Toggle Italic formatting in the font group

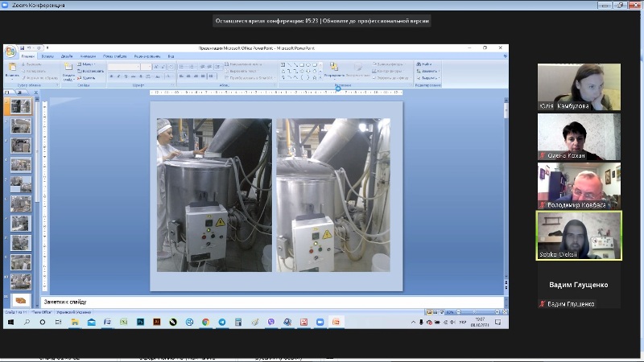119,77
